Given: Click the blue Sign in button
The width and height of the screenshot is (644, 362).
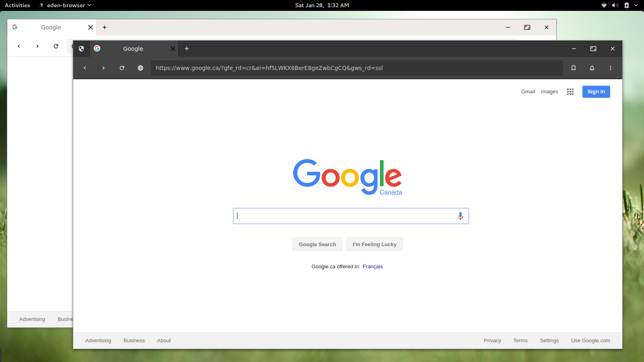Looking at the screenshot, I should point(596,92).
